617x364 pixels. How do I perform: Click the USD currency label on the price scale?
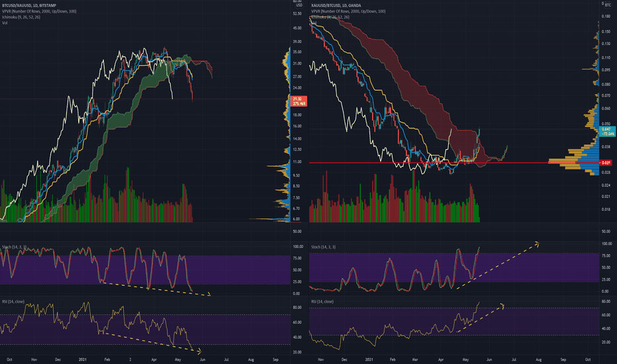click(299, 5)
